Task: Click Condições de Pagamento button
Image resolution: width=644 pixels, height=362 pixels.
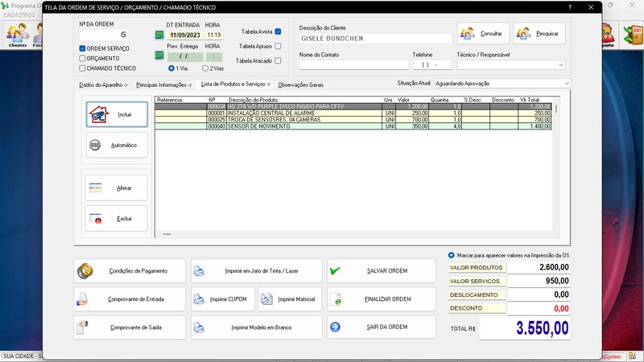Action: point(130,271)
